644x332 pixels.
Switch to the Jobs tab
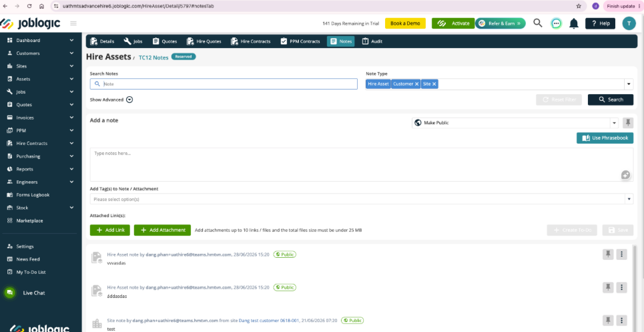[133, 41]
